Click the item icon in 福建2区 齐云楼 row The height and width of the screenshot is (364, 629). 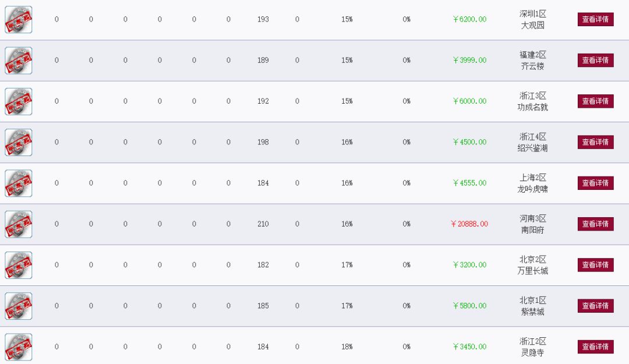coord(19,61)
